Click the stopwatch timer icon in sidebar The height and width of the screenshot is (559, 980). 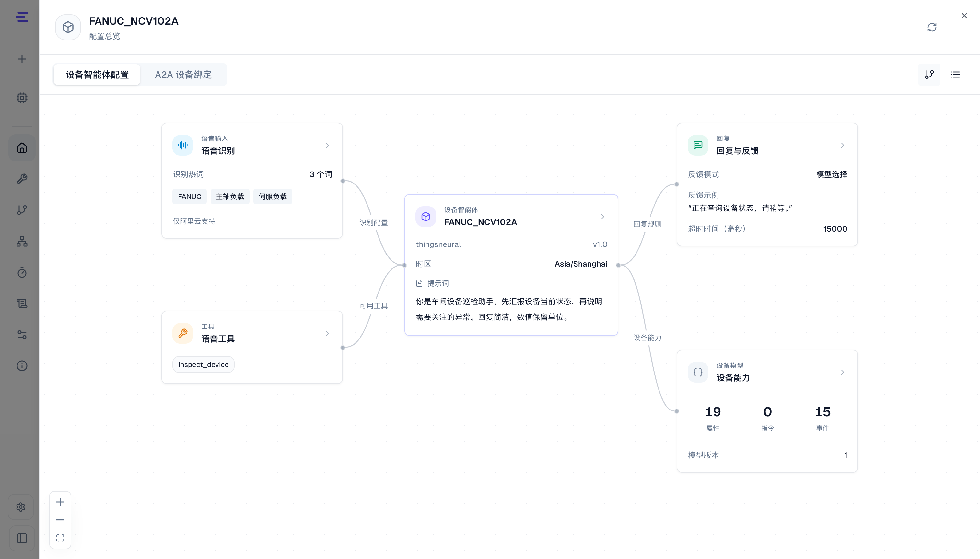[x=22, y=272]
